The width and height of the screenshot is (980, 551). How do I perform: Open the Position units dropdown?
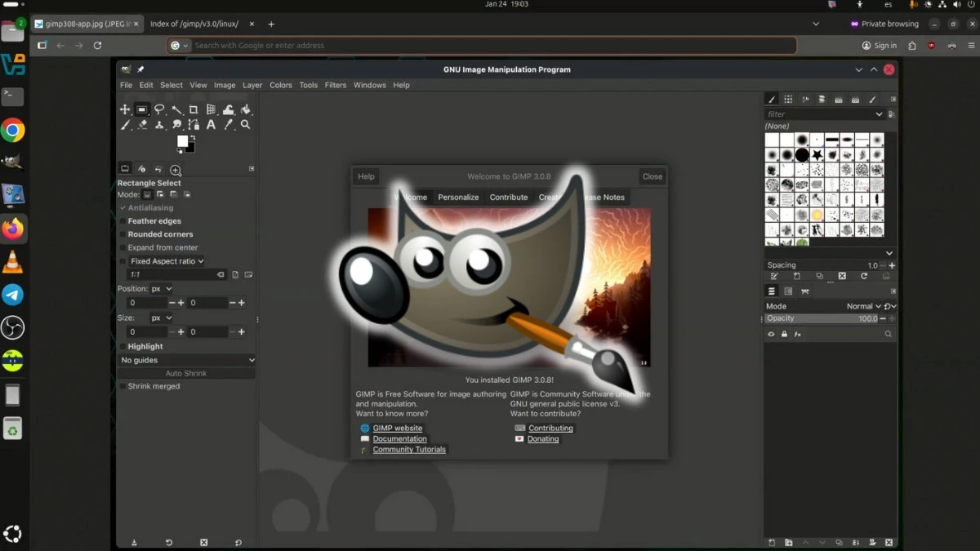click(x=160, y=288)
